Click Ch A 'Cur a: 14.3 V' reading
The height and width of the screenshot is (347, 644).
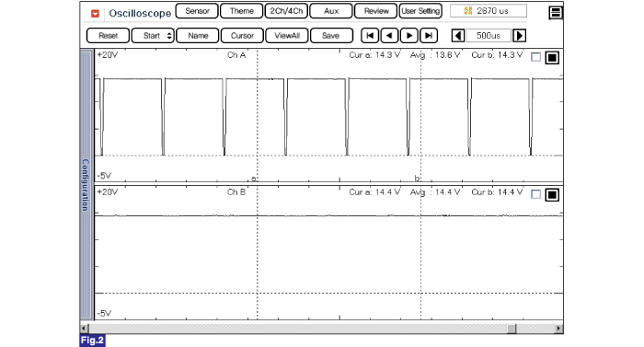tap(374, 55)
